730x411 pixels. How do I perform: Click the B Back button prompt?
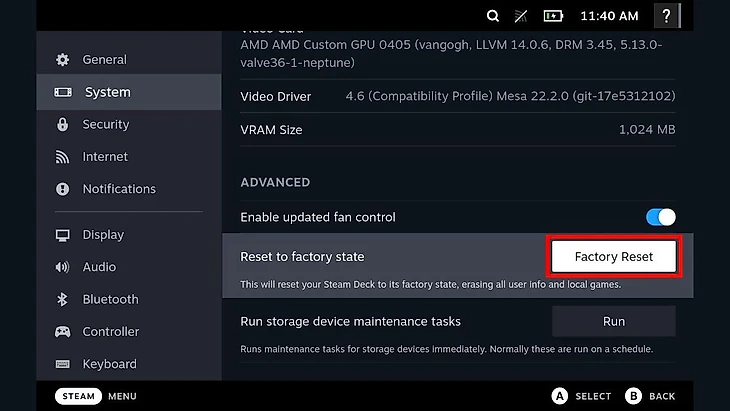(650, 396)
